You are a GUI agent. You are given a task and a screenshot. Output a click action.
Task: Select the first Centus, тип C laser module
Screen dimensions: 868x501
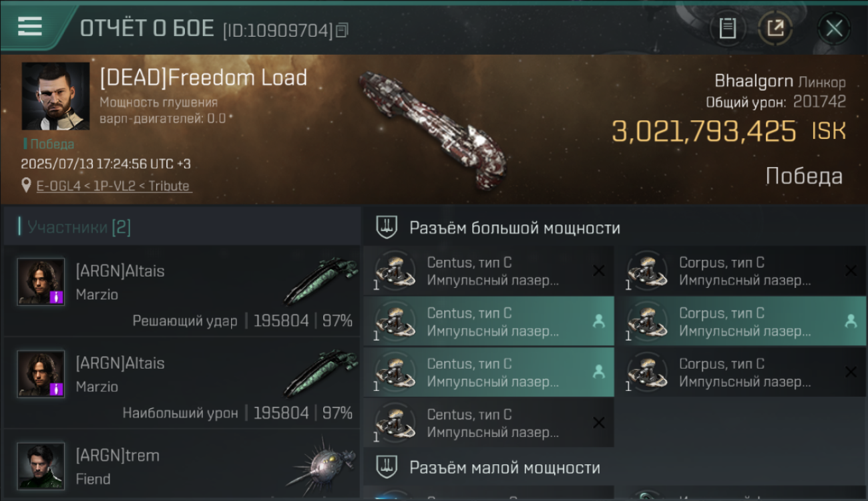(489, 271)
